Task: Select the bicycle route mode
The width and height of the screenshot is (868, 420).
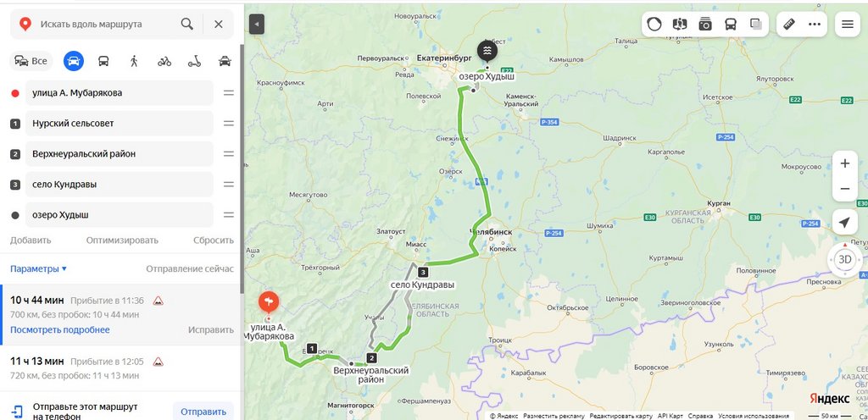Action: coord(164,61)
